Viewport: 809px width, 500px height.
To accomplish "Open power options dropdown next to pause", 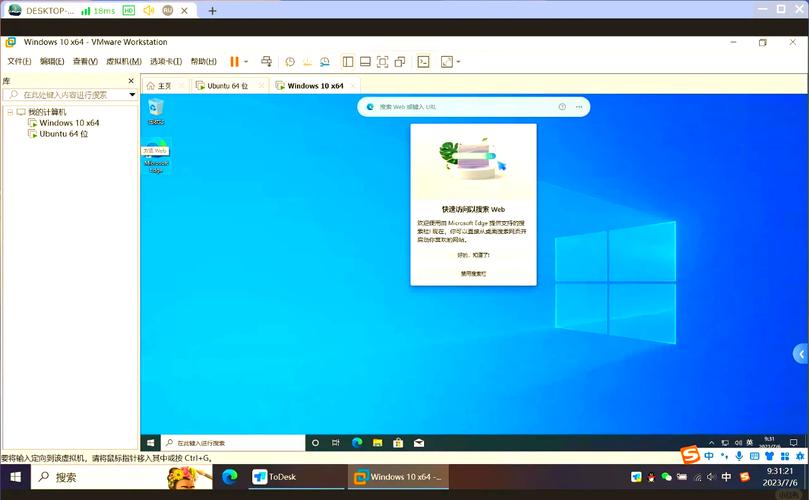I will pyautogui.click(x=247, y=61).
